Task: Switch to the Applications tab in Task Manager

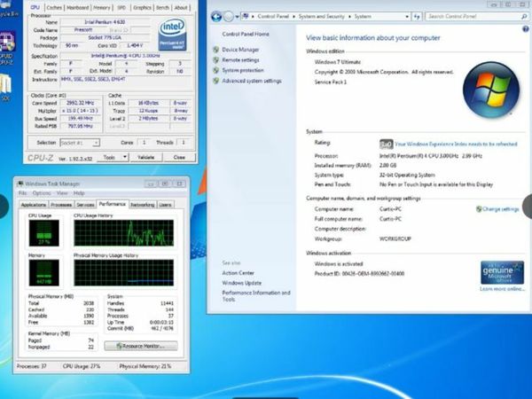Action: click(x=34, y=205)
